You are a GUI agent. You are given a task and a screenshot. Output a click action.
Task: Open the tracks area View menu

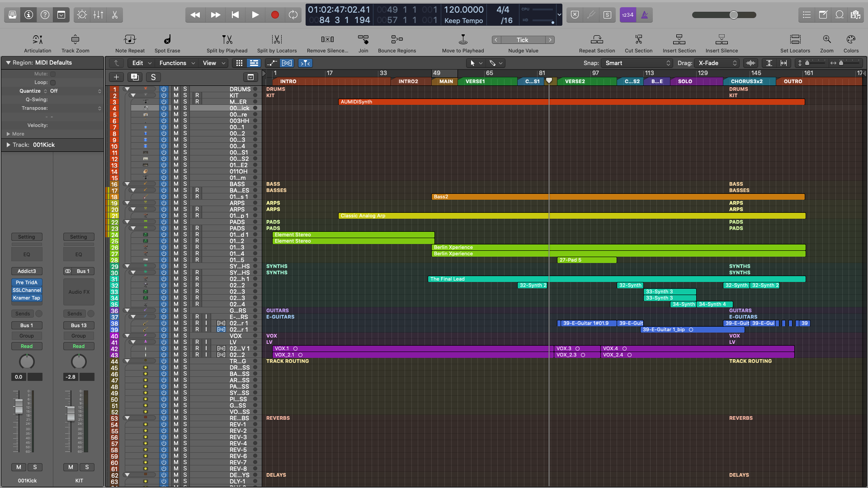click(x=214, y=63)
